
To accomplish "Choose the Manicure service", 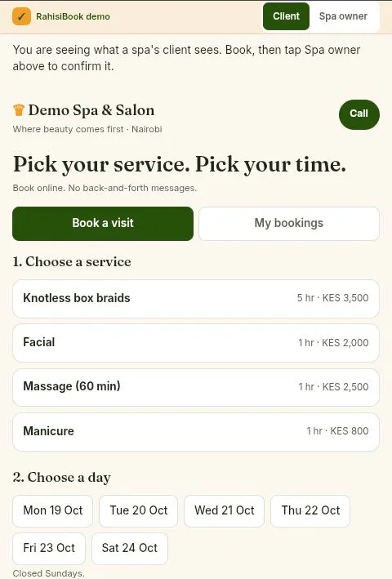I will click(x=196, y=431).
